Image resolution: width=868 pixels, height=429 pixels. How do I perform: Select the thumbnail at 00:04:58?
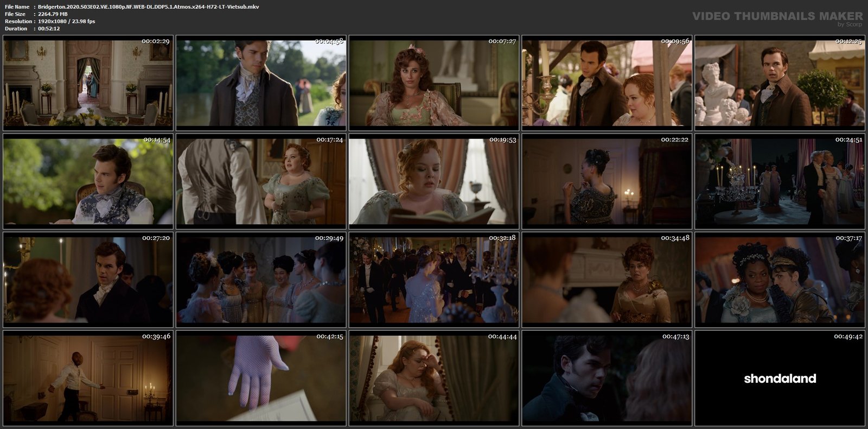click(261, 83)
